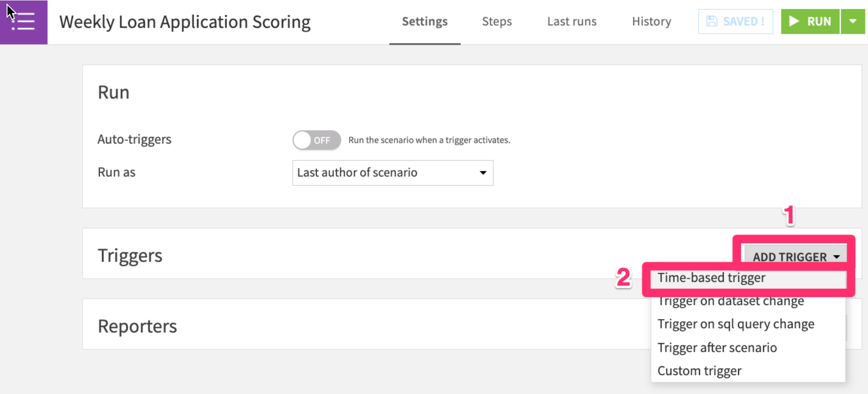Pick Trigger after scenario option
This screenshot has width=868, height=394.
tap(717, 348)
